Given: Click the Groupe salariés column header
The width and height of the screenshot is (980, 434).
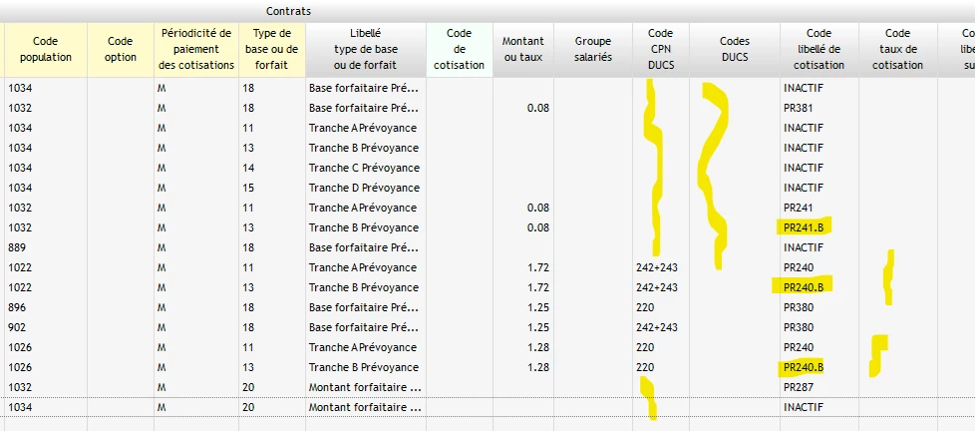Looking at the screenshot, I should (593, 50).
